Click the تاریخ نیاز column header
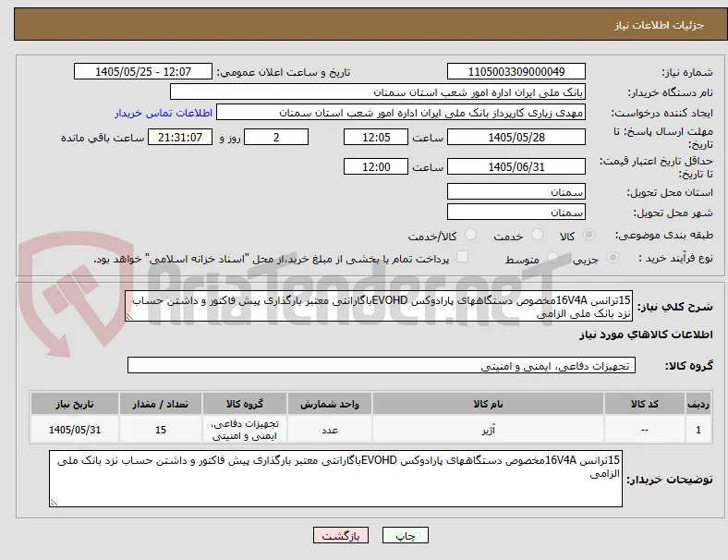728x560 pixels. click(x=75, y=404)
